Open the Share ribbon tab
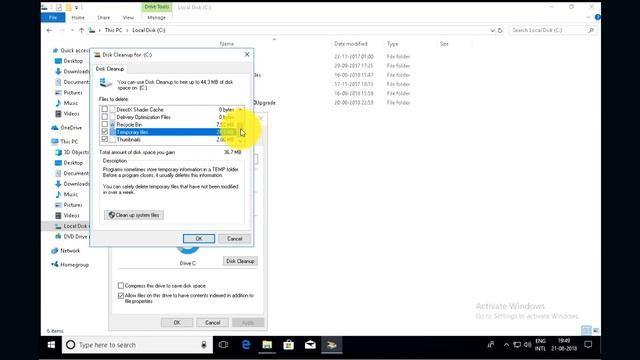Viewport: 640px width, 360px height. coord(104,18)
